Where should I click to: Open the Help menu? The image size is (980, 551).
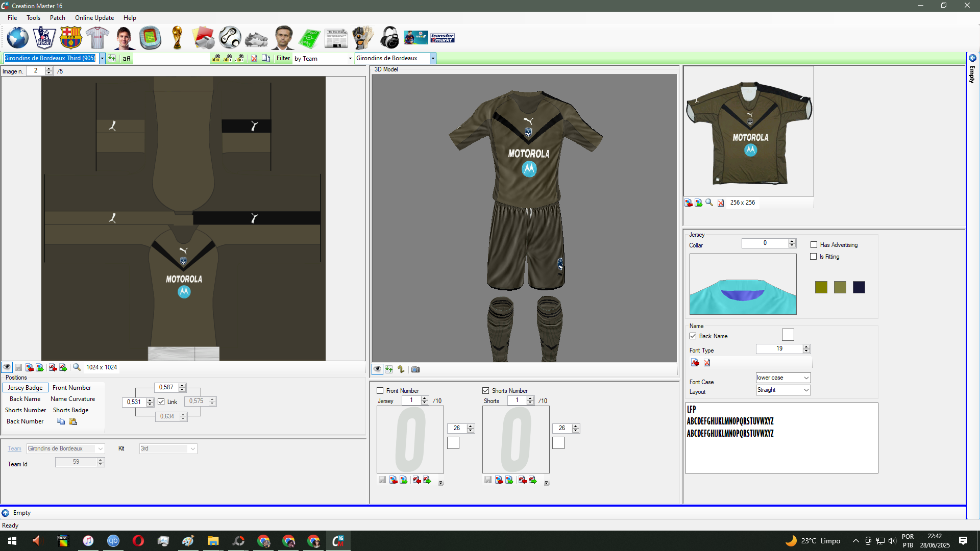(x=130, y=18)
